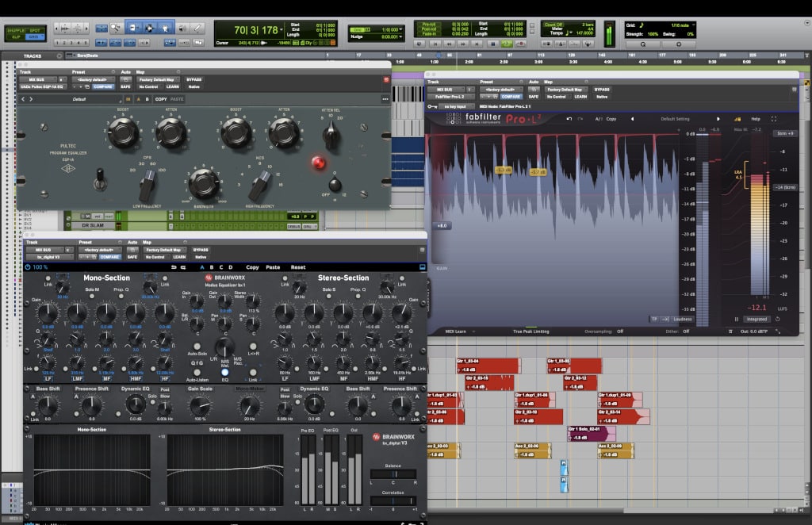Click the previous preset arrow in Pultec plugin
Viewport: 812px width, 525px height.
pyautogui.click(x=23, y=99)
